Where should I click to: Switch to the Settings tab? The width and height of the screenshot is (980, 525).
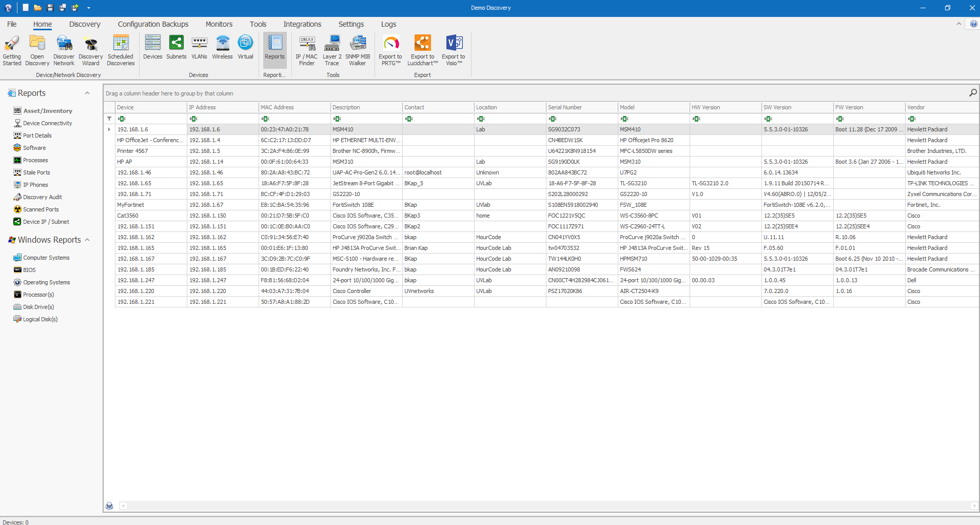point(351,24)
